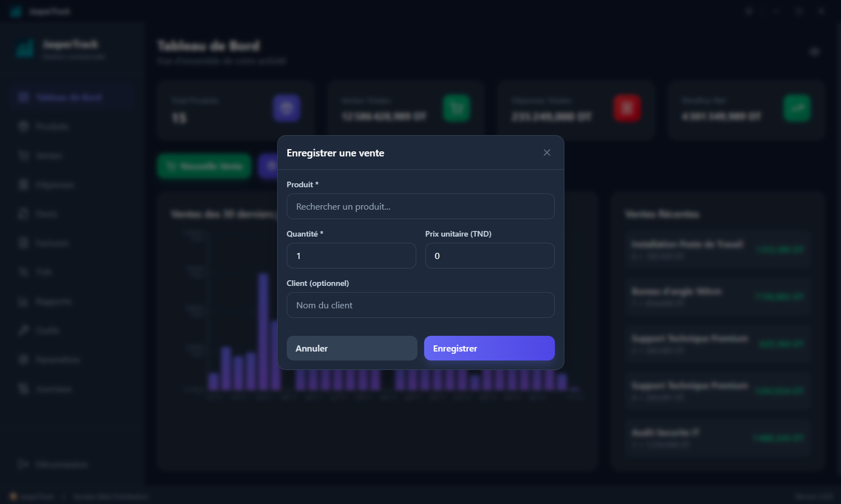Click the Nom du client field
The height and width of the screenshot is (504, 841).
421,305
